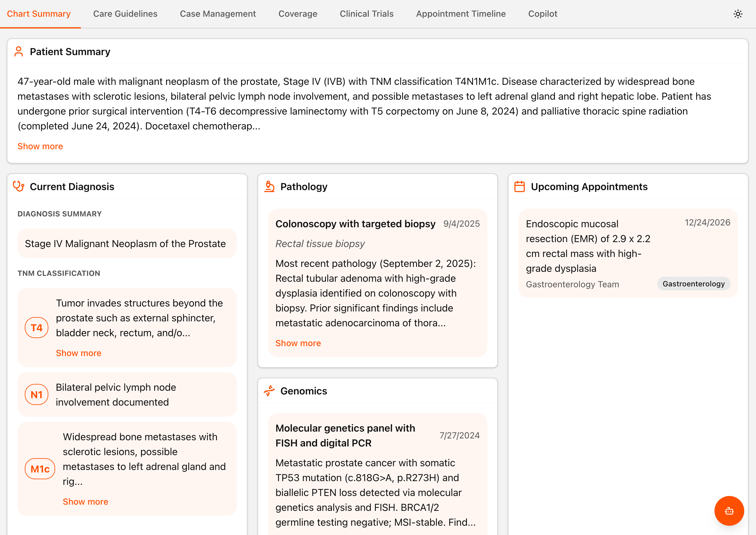Show more of the Colonoscopy pathology report
Screen dimensions: 756x535
tap(298, 343)
